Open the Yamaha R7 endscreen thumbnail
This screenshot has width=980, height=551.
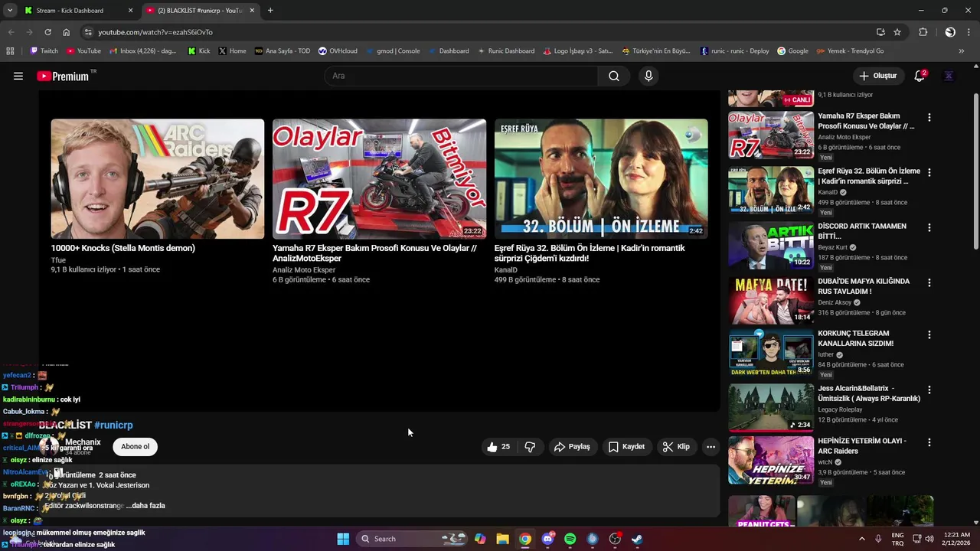pos(379,178)
